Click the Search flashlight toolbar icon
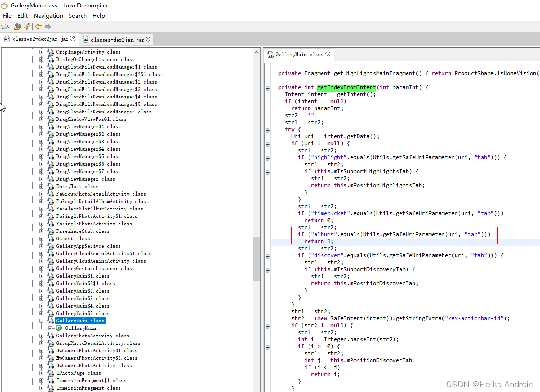Image resolution: width=540 pixels, height=392 pixels. 26,27
